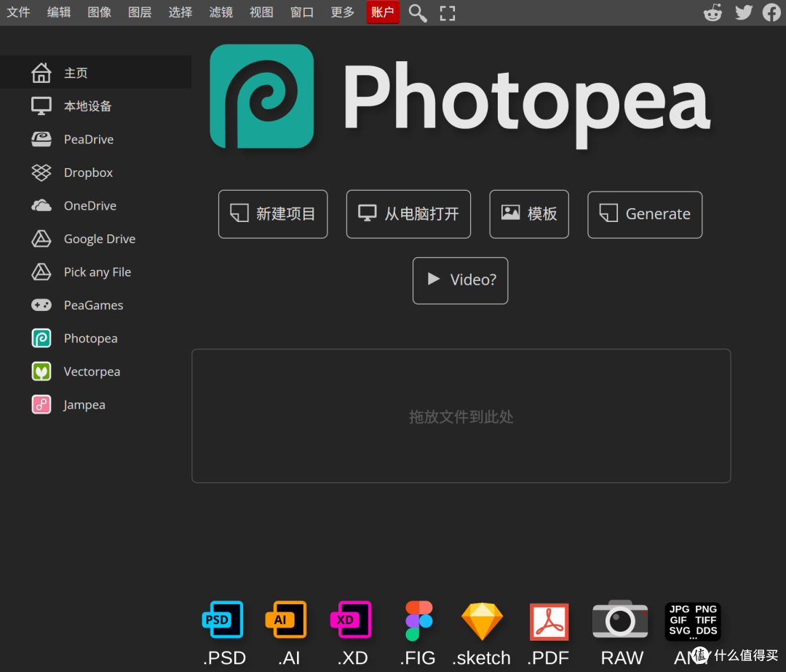The image size is (786, 672).
Task: Click the home house icon
Action: [41, 72]
